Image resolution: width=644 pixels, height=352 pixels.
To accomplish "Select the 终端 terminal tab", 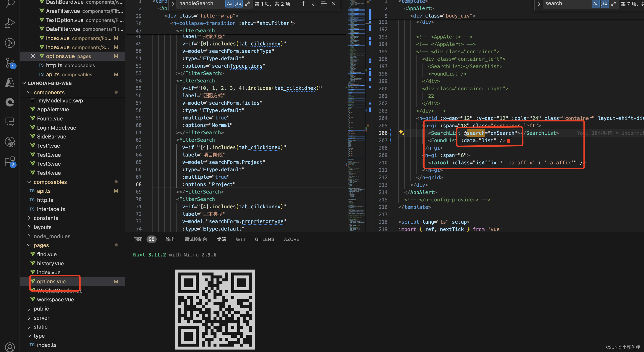I will pos(221,239).
